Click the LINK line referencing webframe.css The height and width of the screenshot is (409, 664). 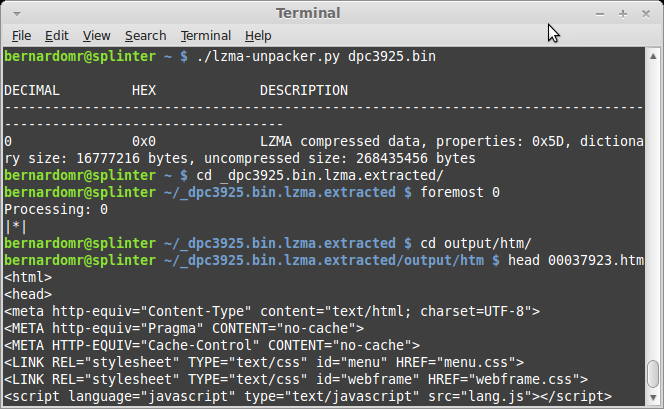point(296,379)
